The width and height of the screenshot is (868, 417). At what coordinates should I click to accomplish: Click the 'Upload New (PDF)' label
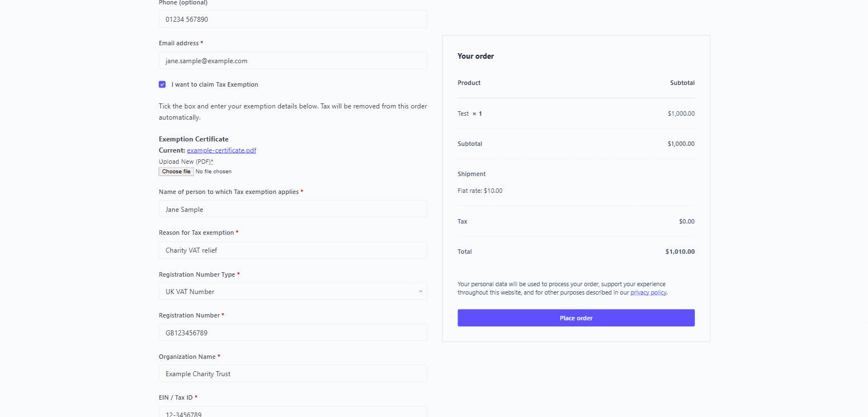[x=186, y=162]
